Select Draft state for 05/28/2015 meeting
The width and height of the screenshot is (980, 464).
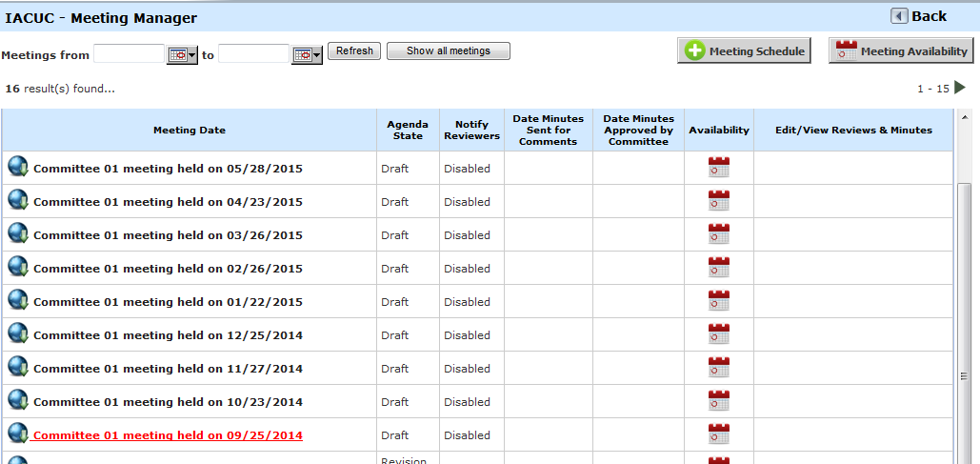tap(394, 169)
